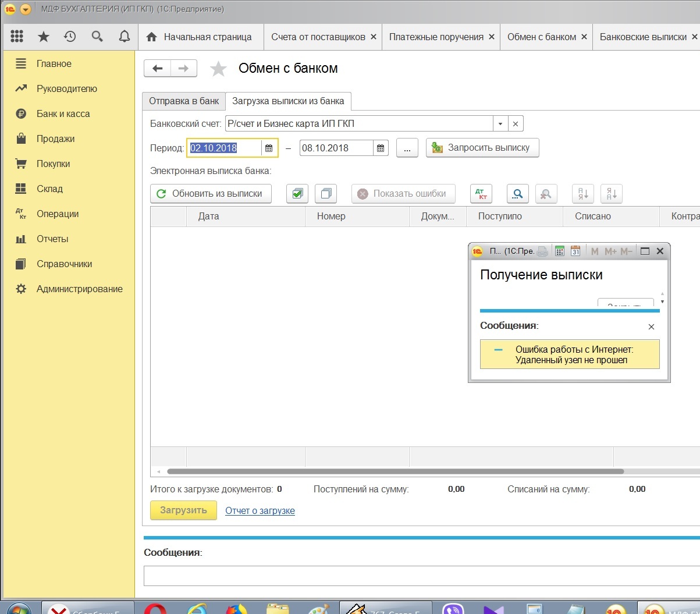Click the Запросить выписку button
The width and height of the screenshot is (700, 614).
click(x=482, y=148)
